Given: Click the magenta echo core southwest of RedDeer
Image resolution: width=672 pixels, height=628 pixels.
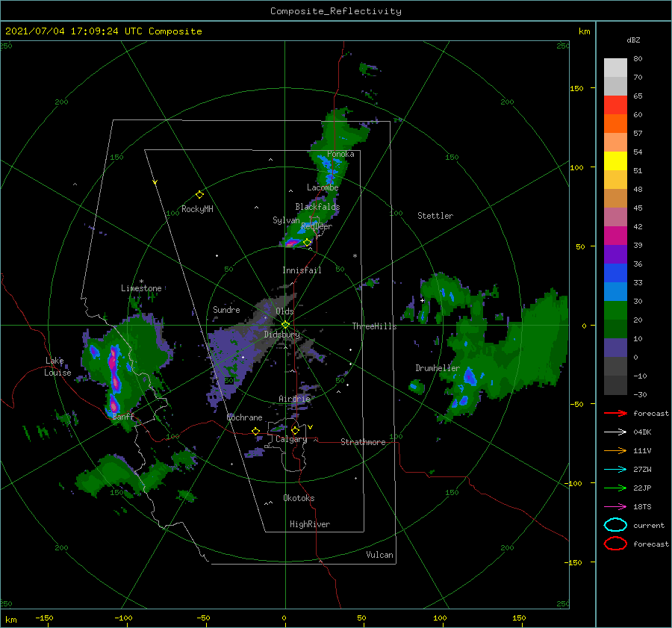Looking at the screenshot, I should 291,243.
